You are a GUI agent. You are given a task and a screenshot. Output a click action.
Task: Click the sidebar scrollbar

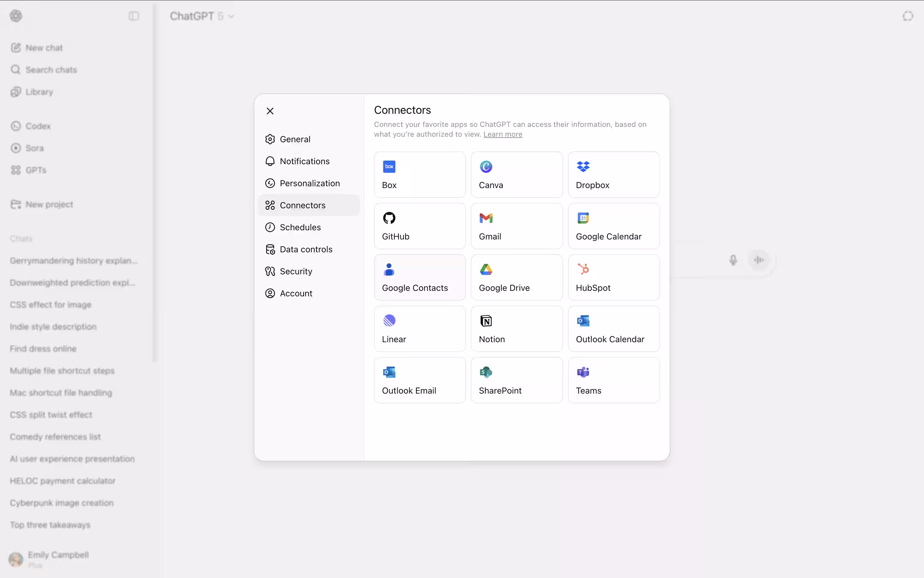[x=155, y=183]
